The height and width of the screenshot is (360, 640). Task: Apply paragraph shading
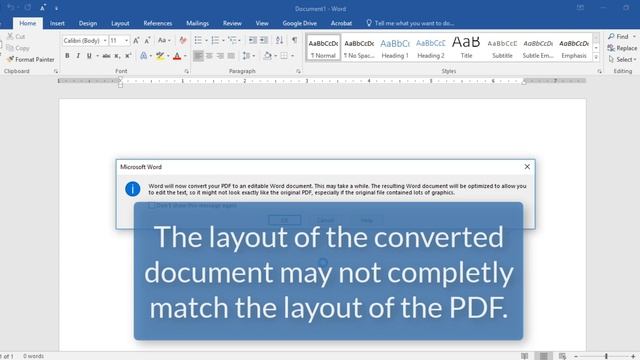click(268, 56)
